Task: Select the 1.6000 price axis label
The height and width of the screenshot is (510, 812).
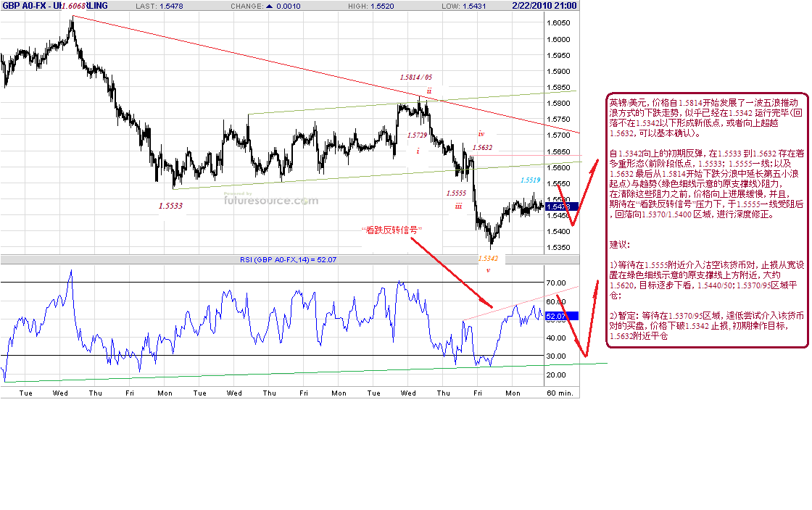Action: point(558,39)
